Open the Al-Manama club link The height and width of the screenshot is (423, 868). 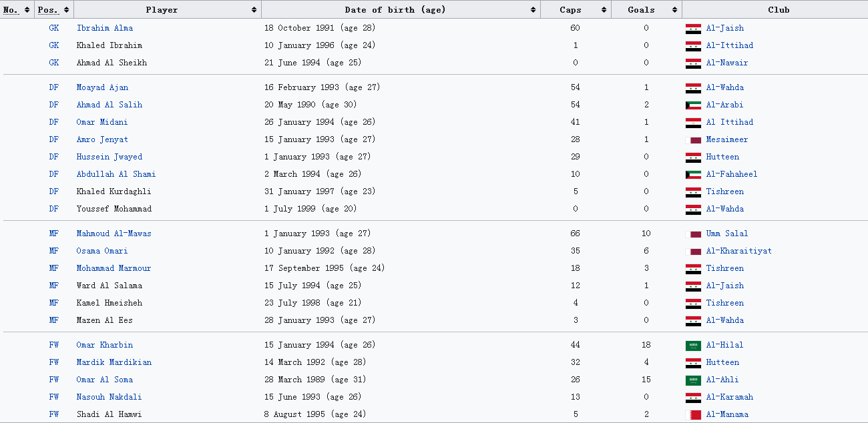(727, 414)
